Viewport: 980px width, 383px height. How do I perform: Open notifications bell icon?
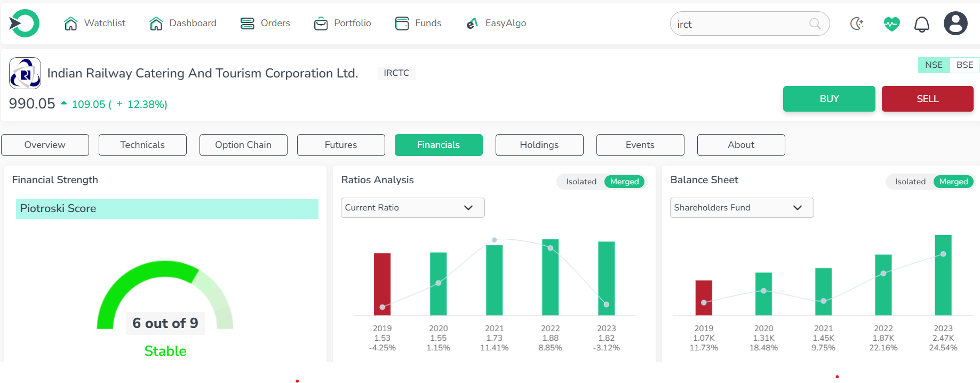click(922, 24)
